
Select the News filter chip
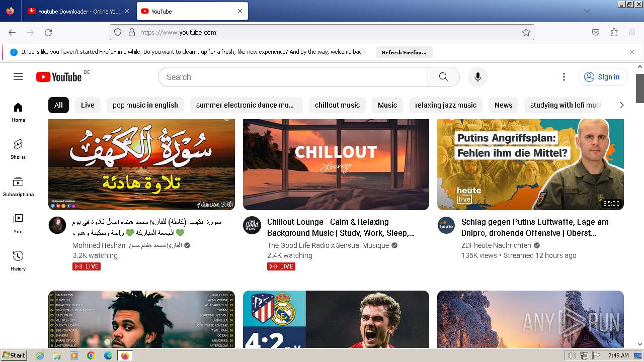[503, 105]
